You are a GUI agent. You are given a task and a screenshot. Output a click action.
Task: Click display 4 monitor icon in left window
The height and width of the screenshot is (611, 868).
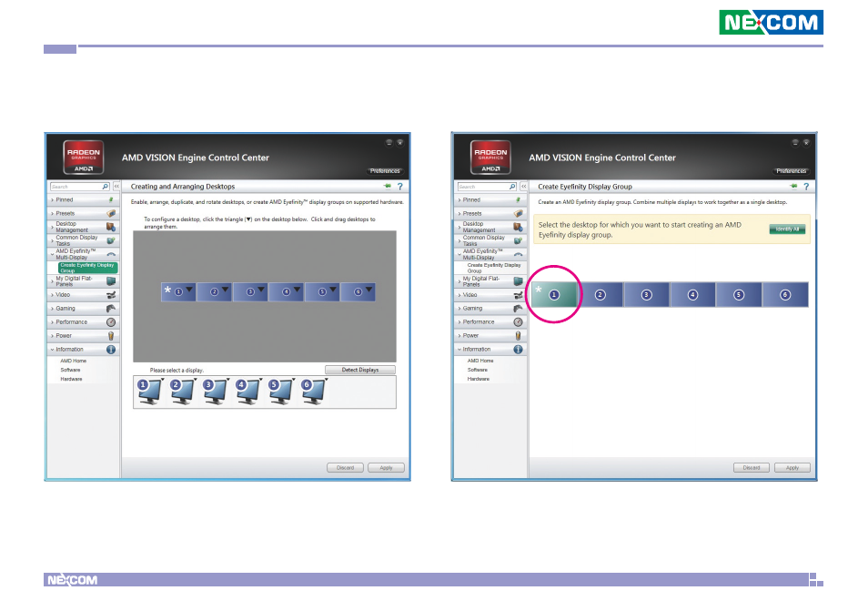click(247, 392)
